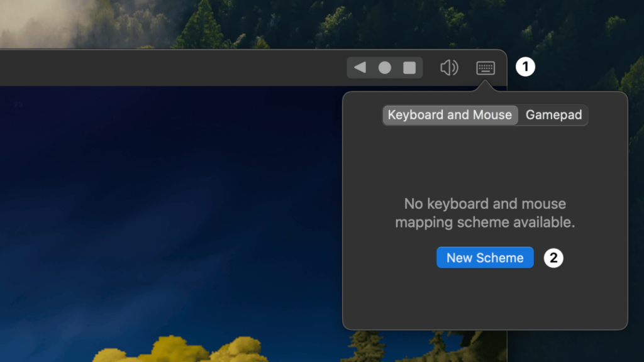Select the Gamepad tab
This screenshot has height=362, width=644.
click(553, 115)
